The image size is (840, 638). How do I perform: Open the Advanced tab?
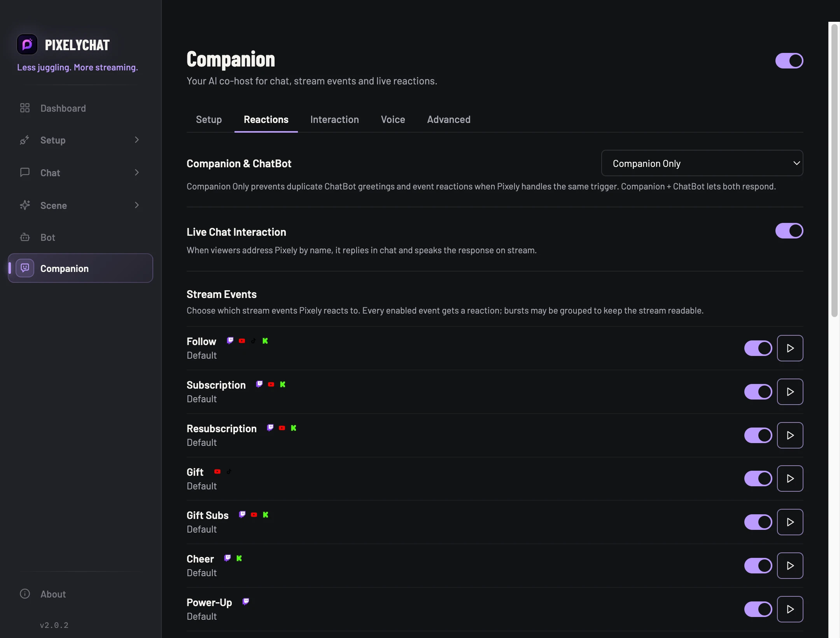pos(449,119)
